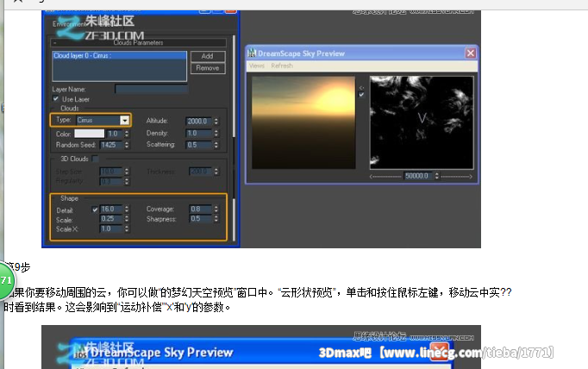Toggle the Detail checkbox in Shape

pyautogui.click(x=95, y=210)
